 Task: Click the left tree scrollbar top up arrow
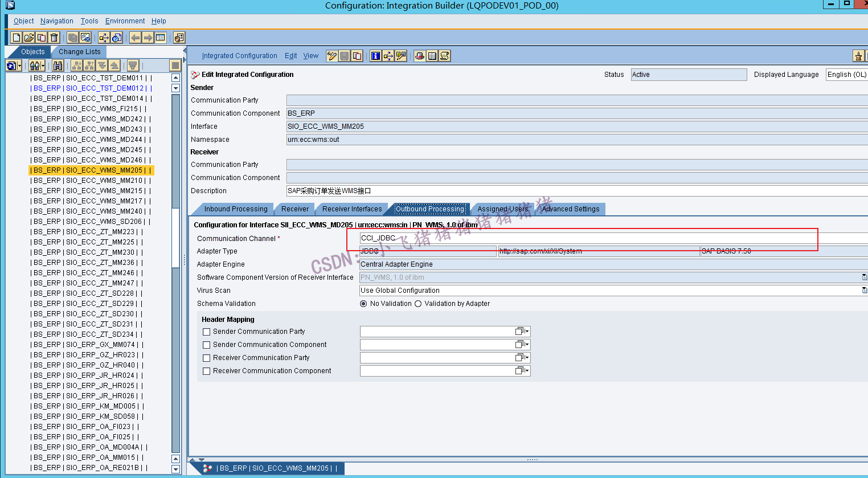(175, 78)
